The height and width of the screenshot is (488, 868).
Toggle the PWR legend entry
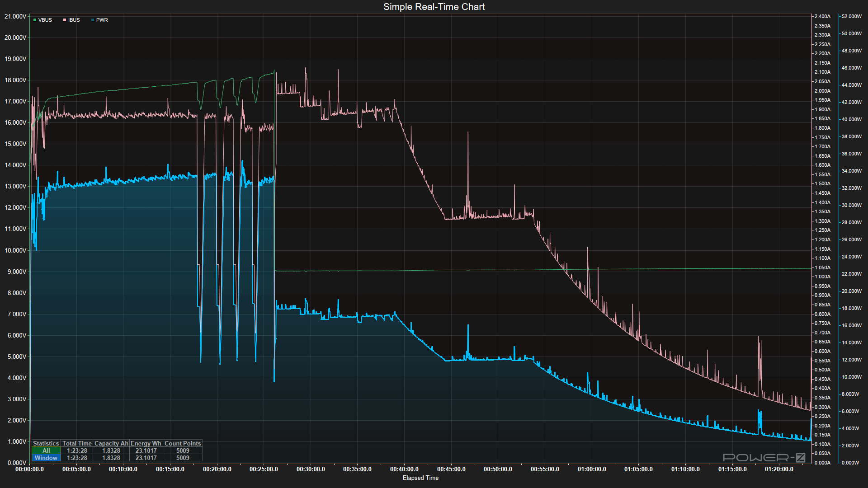point(99,20)
